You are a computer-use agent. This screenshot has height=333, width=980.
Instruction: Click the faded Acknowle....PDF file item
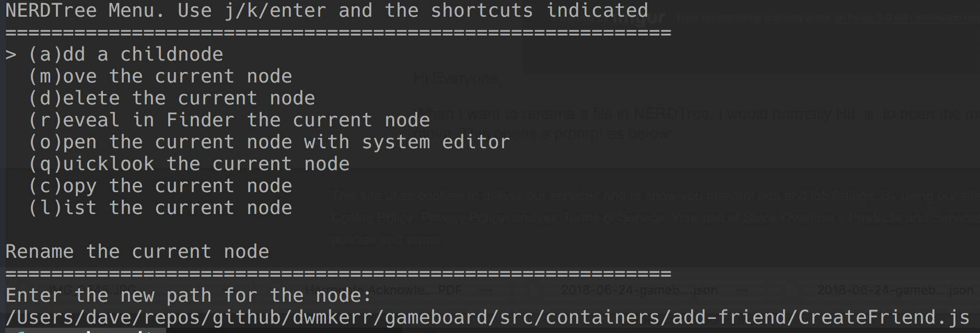click(x=384, y=290)
